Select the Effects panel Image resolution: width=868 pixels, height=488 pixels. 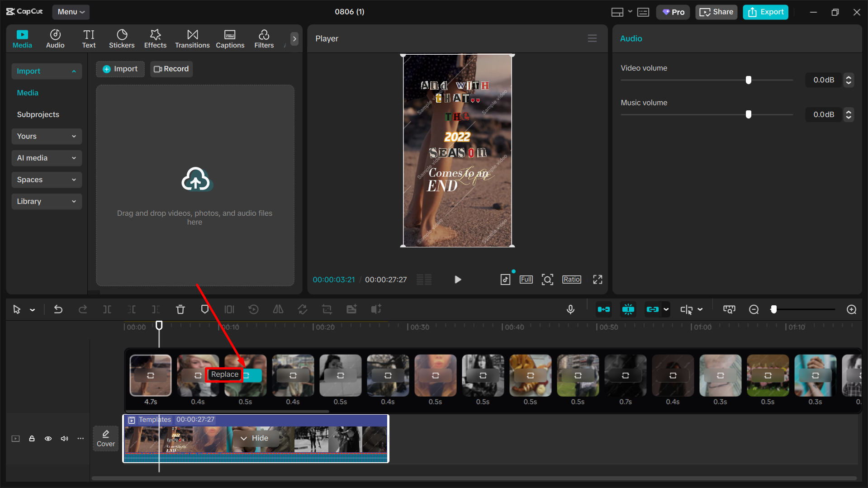155,38
